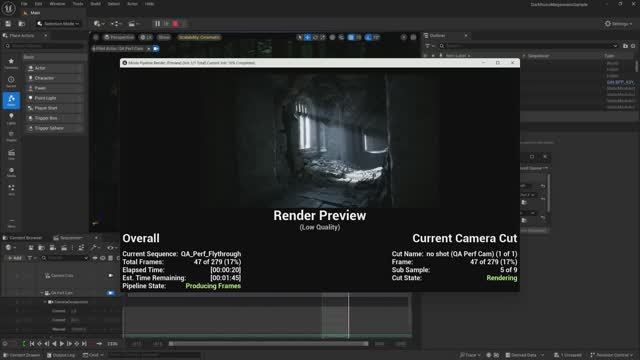The height and width of the screenshot is (360, 640).
Task: Open the add content dropdown in the toolbar
Action: click(99, 24)
